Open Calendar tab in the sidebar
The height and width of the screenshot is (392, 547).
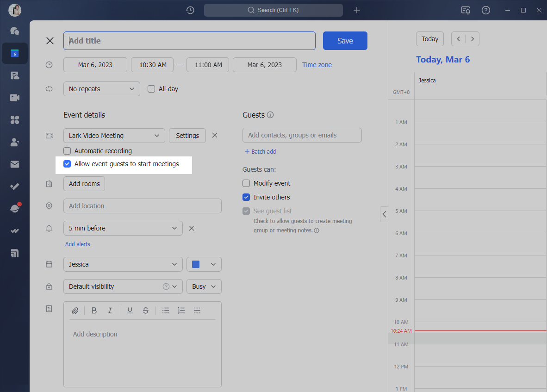coord(15,53)
